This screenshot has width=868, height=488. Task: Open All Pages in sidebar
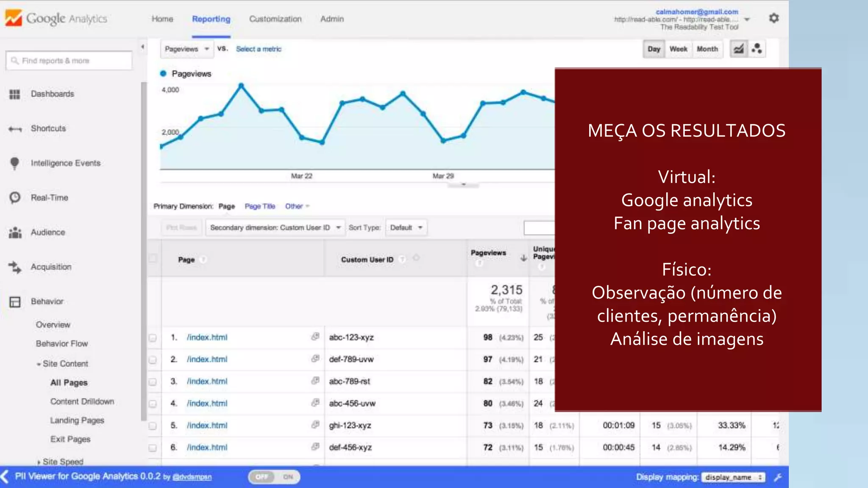pyautogui.click(x=69, y=383)
